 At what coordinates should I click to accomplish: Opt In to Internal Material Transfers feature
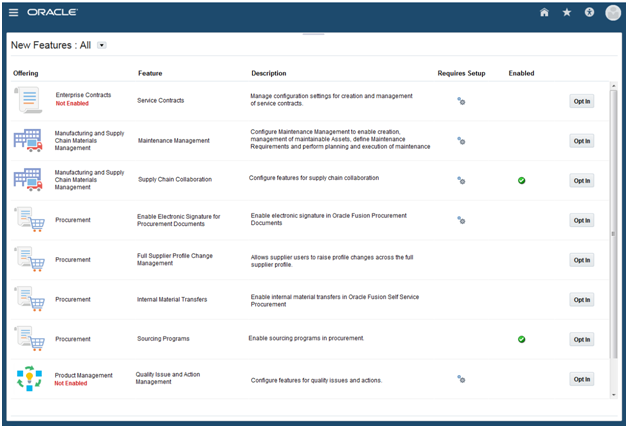click(582, 299)
